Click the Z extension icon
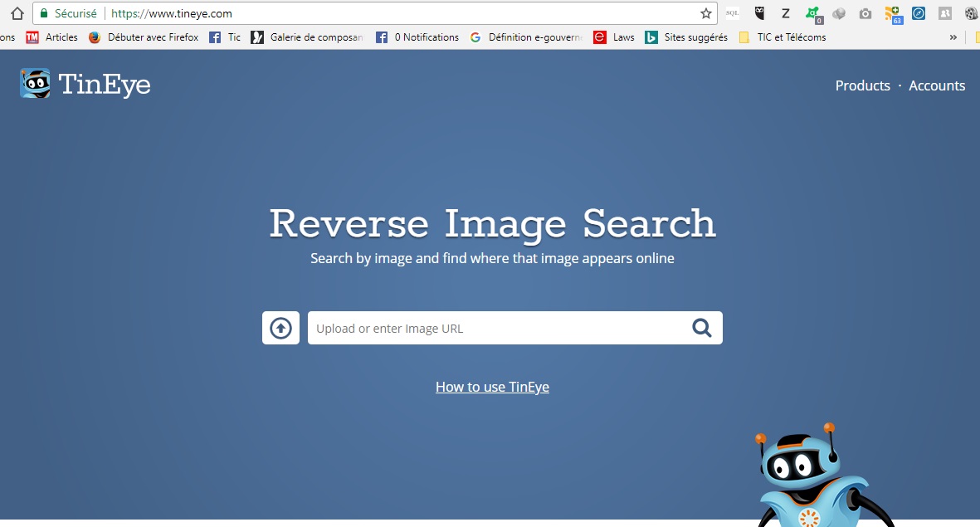Image resolution: width=980 pixels, height=527 pixels. (x=786, y=13)
